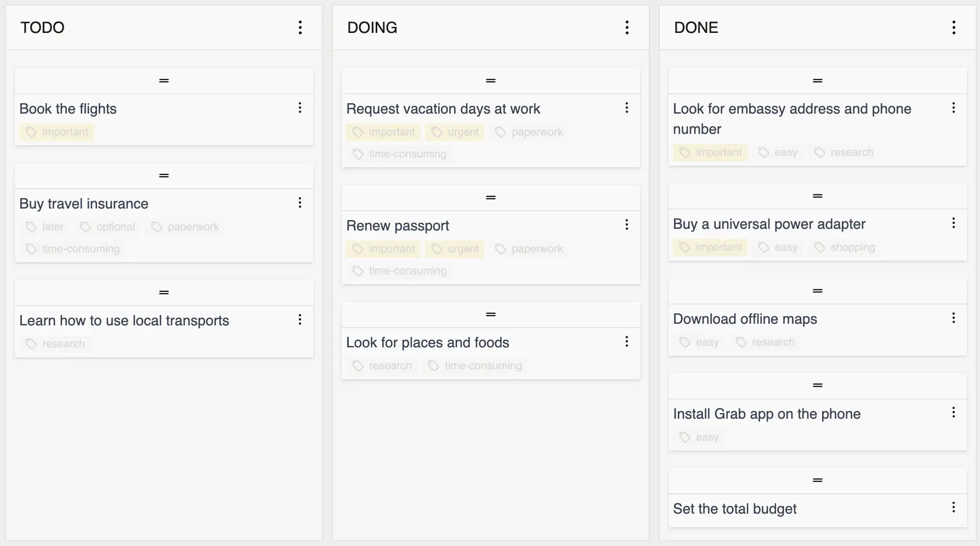Toggle the 'easy' tag on 'Download offline maps'

click(699, 342)
